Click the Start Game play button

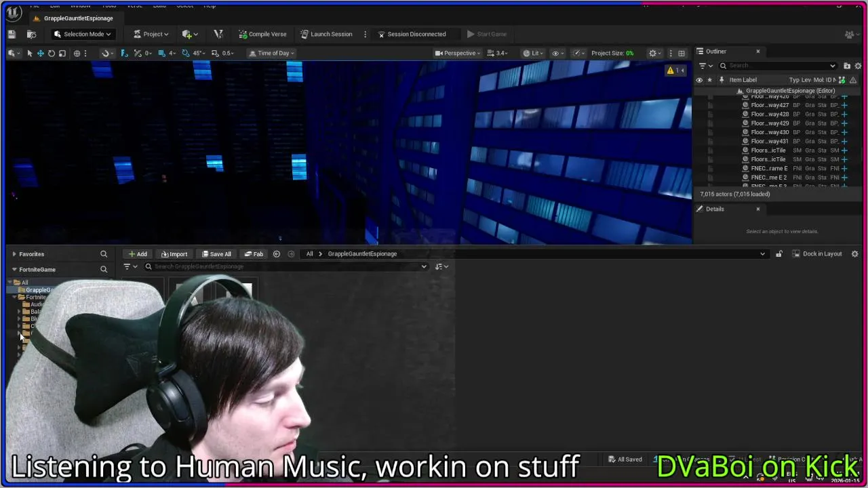tap(486, 34)
